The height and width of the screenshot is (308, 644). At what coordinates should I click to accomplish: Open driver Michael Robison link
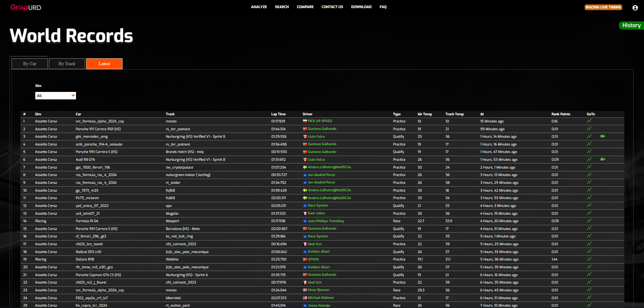[321, 297]
